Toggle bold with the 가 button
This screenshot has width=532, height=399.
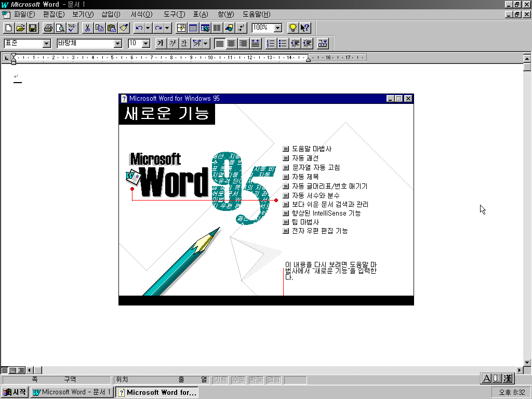pyautogui.click(x=161, y=44)
